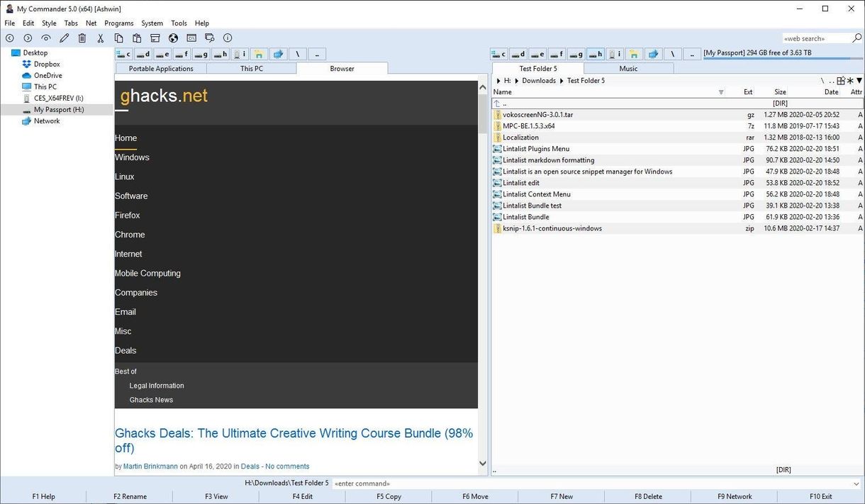Expand the breadcrumb arrow before Test Folder 5
The image size is (865, 504).
(x=562, y=81)
